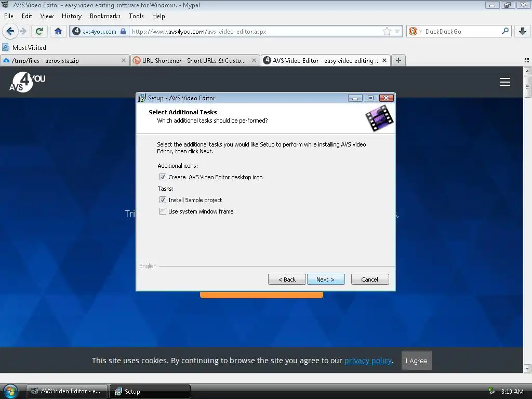Close the Setup dialog window
Viewport: 532px width, 399px height.
(387, 98)
